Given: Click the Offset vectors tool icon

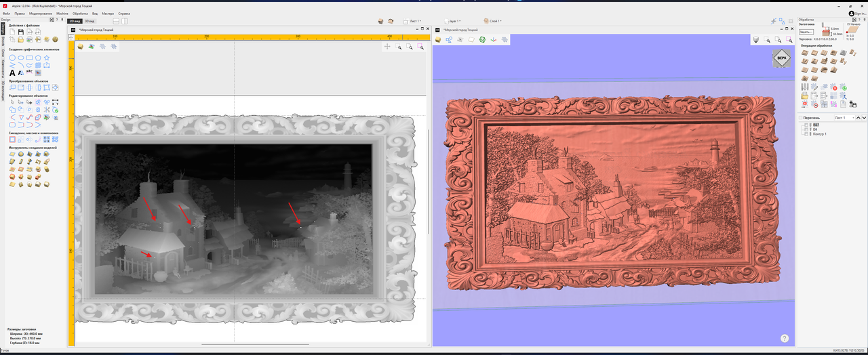Looking at the screenshot, I should (x=12, y=140).
